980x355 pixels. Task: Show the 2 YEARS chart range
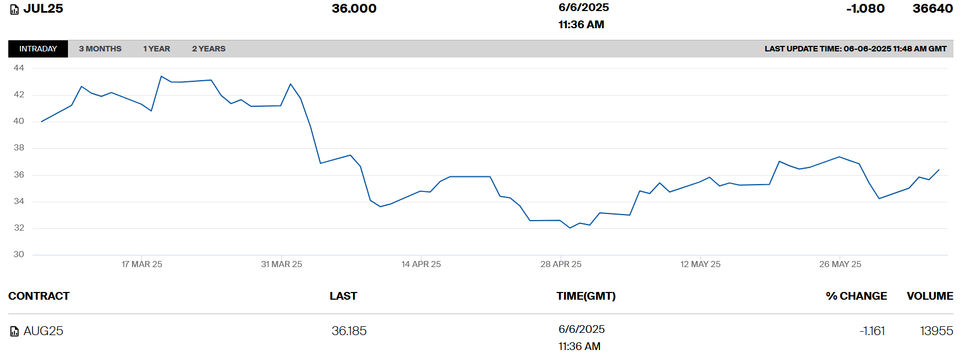[x=208, y=49]
